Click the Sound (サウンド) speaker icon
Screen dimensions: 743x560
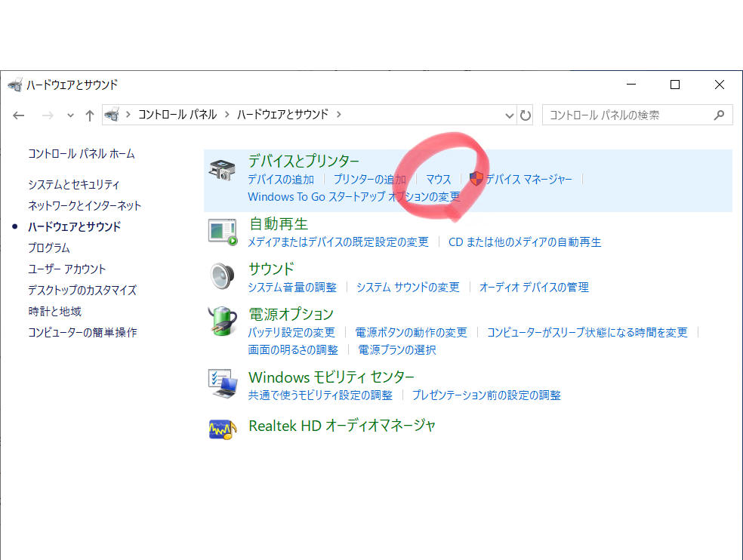click(x=223, y=276)
